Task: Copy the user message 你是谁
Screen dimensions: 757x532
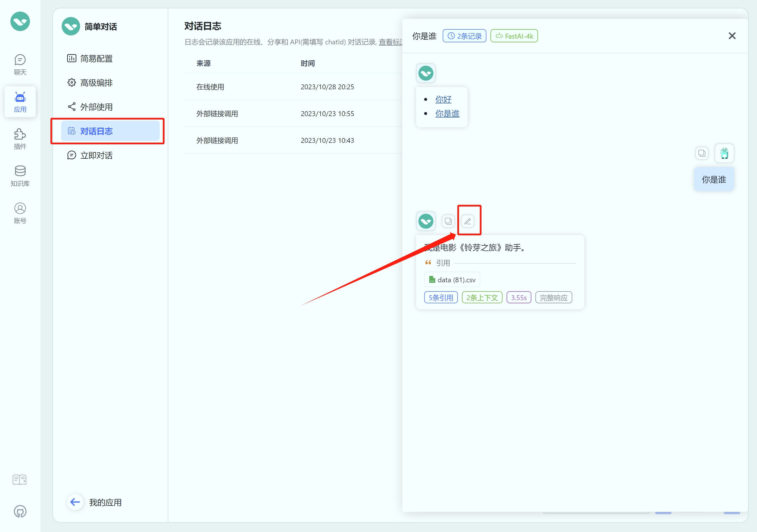Action: (x=702, y=153)
